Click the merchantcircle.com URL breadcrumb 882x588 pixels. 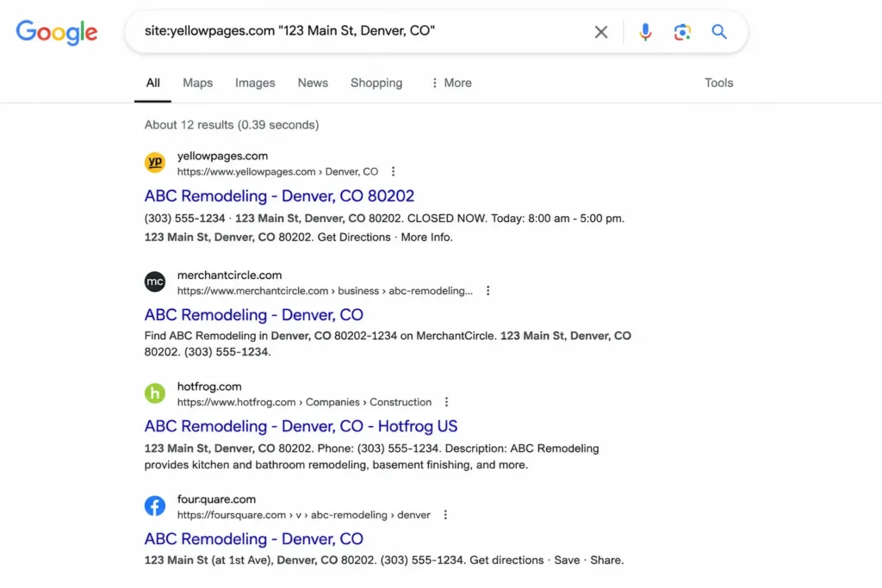[x=325, y=291]
